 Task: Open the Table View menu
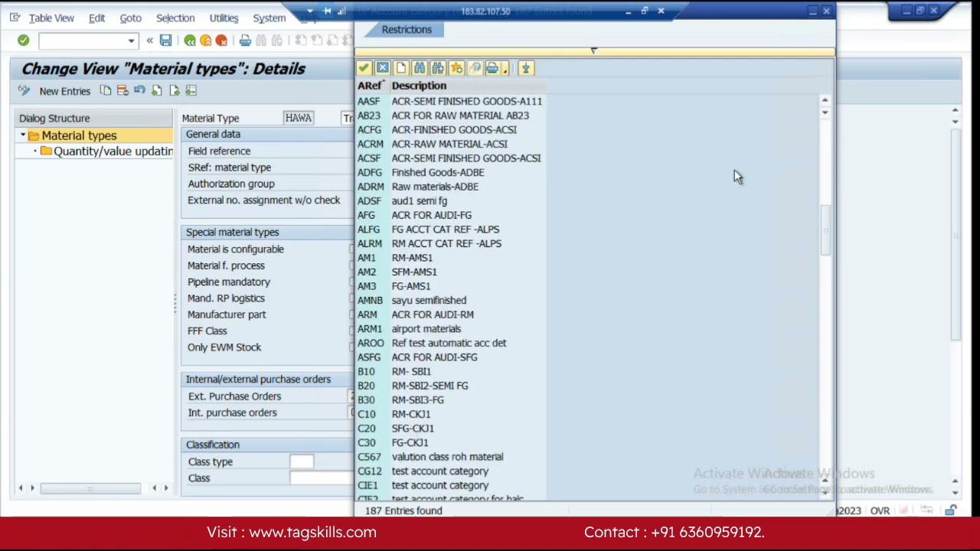pyautogui.click(x=51, y=18)
